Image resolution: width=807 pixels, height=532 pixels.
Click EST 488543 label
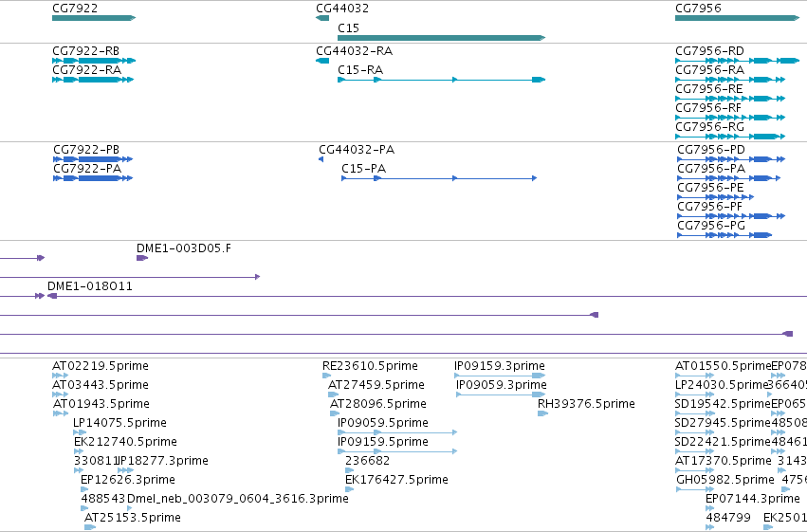click(103, 499)
